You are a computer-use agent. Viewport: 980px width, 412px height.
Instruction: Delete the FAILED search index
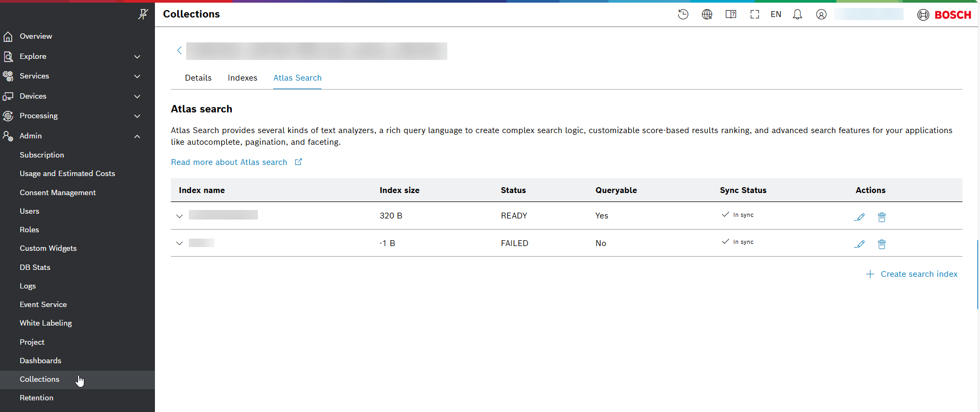(881, 244)
